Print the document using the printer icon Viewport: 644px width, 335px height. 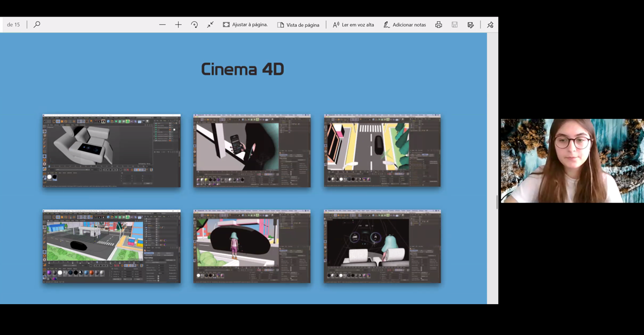[x=439, y=25]
